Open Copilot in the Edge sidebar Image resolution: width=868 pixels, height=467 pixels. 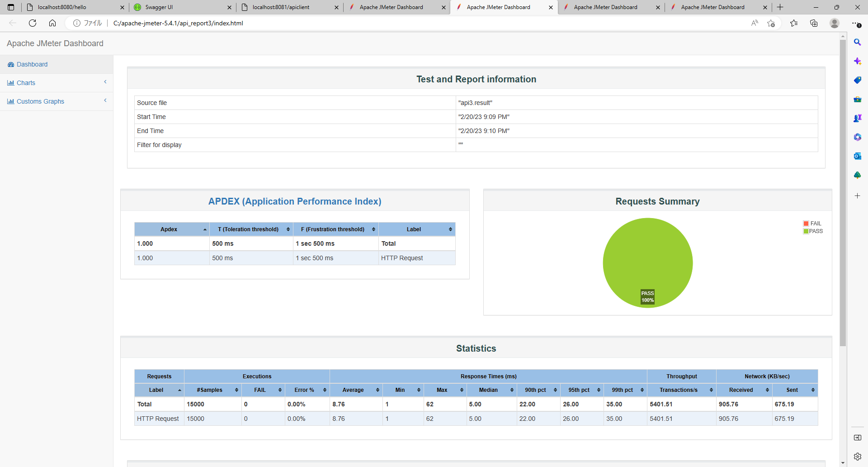[858, 61]
